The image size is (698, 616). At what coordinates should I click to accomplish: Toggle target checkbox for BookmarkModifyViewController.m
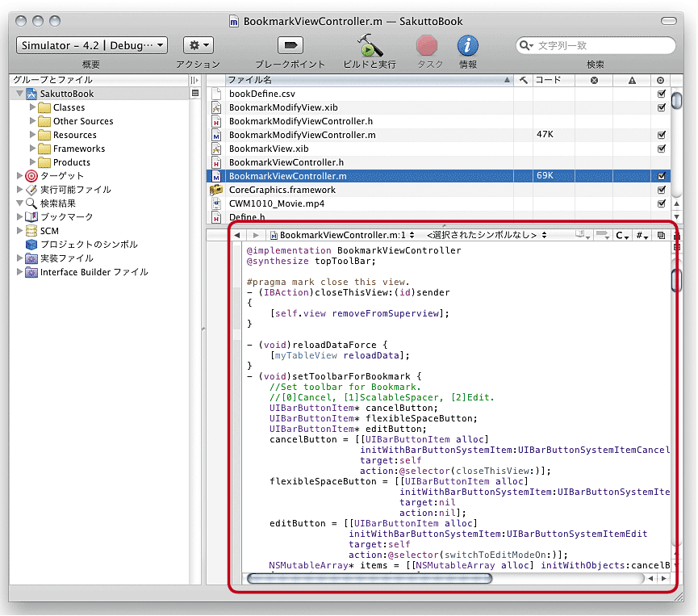(x=662, y=135)
